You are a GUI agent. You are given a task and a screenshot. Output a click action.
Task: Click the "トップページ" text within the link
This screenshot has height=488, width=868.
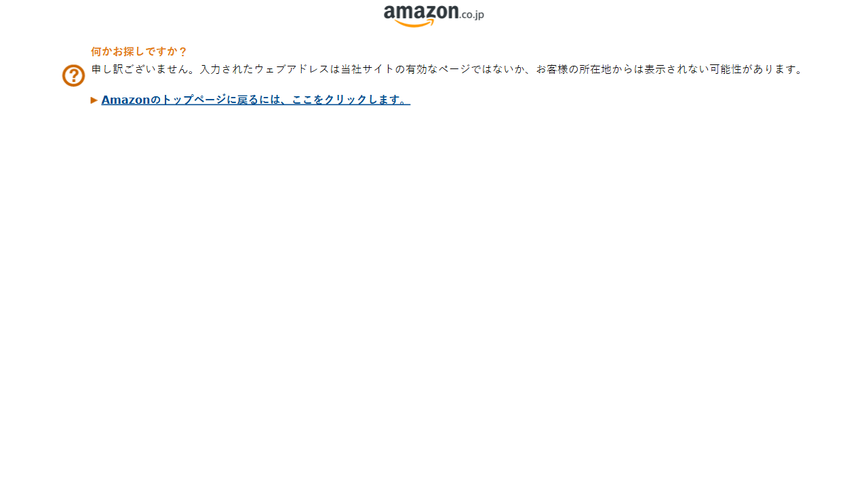tap(194, 100)
